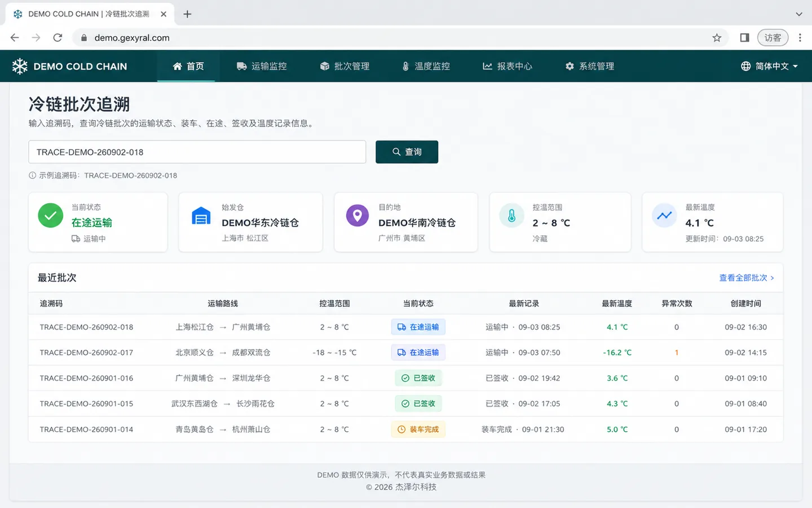The width and height of the screenshot is (812, 508).
Task: Open the 查看全部批次 link
Action: (747, 278)
